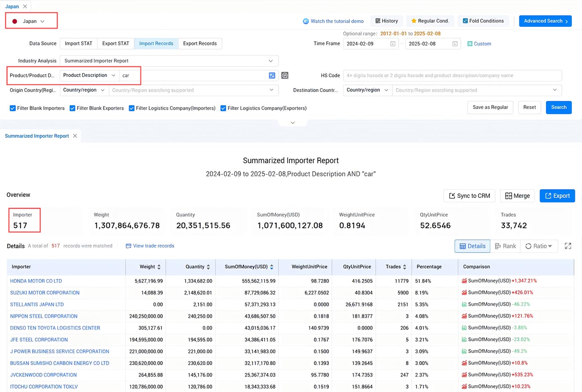Select Export STAT data source
Image resolution: width=582 pixels, height=392 pixels.
116,44
